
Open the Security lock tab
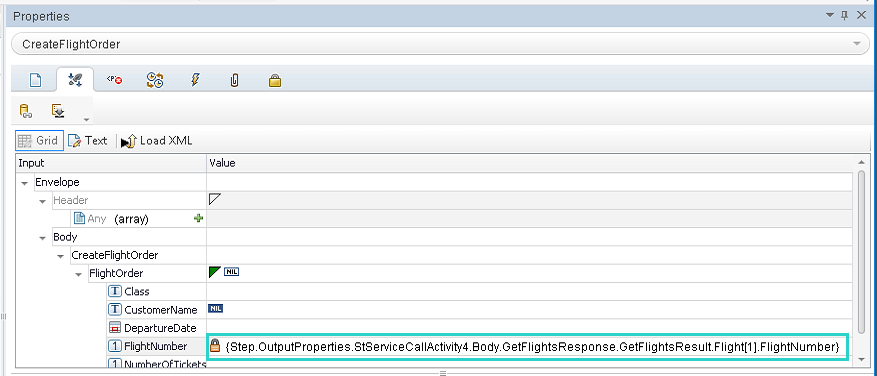pyautogui.click(x=274, y=81)
